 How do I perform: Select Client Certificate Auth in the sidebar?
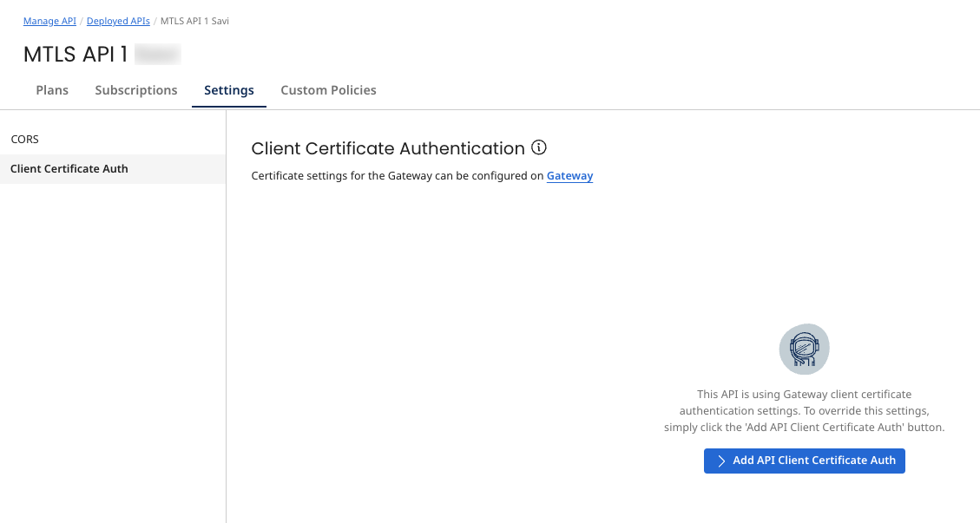69,169
